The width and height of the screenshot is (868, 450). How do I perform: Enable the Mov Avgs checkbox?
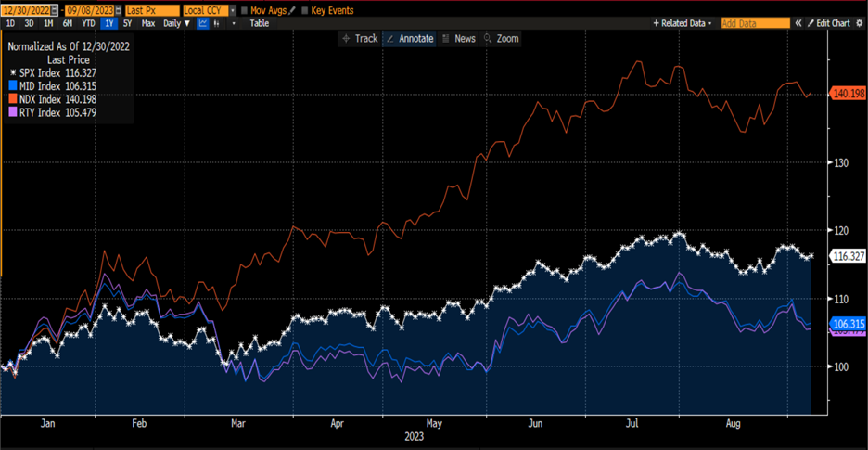[x=244, y=10]
